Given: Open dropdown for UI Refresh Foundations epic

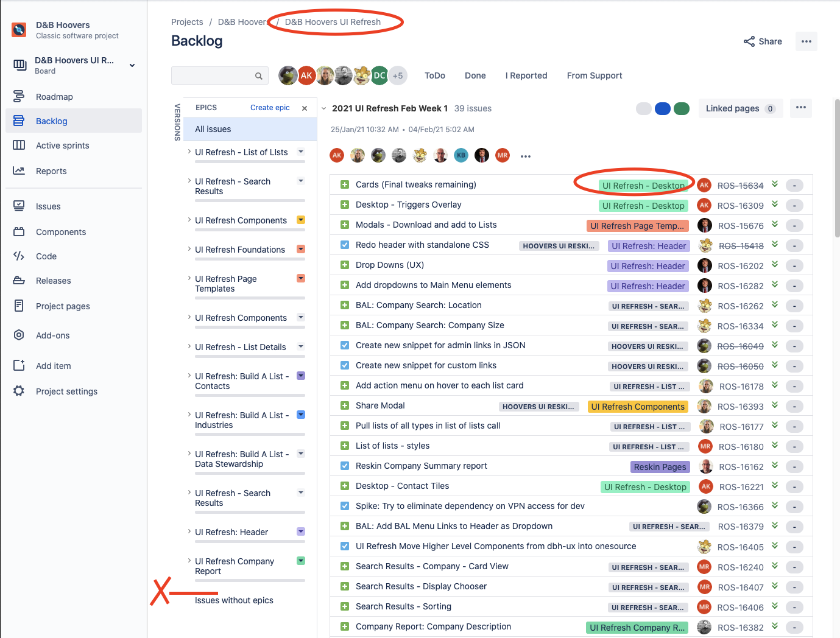Looking at the screenshot, I should coord(300,249).
